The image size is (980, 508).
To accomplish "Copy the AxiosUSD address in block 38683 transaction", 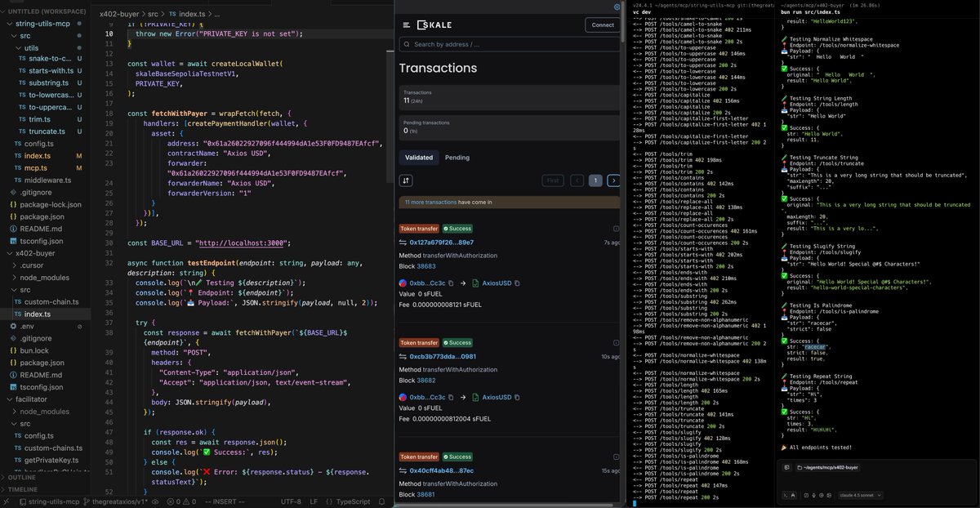I will click(x=517, y=283).
